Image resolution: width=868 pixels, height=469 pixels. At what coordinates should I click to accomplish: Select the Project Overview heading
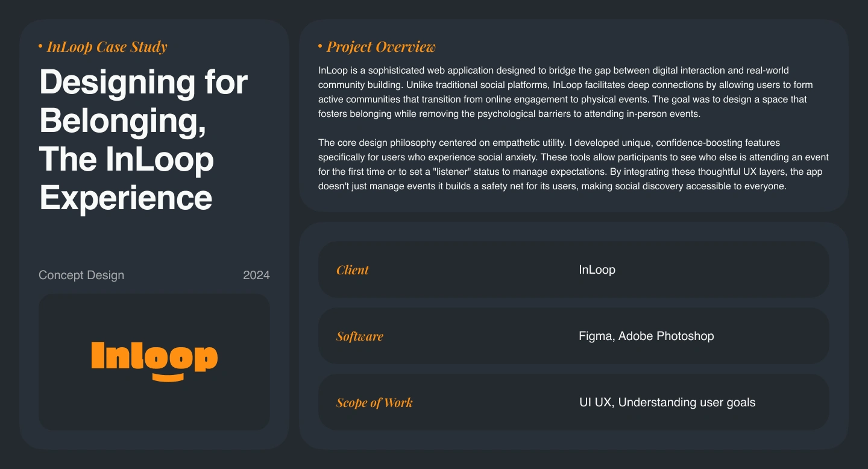click(381, 46)
